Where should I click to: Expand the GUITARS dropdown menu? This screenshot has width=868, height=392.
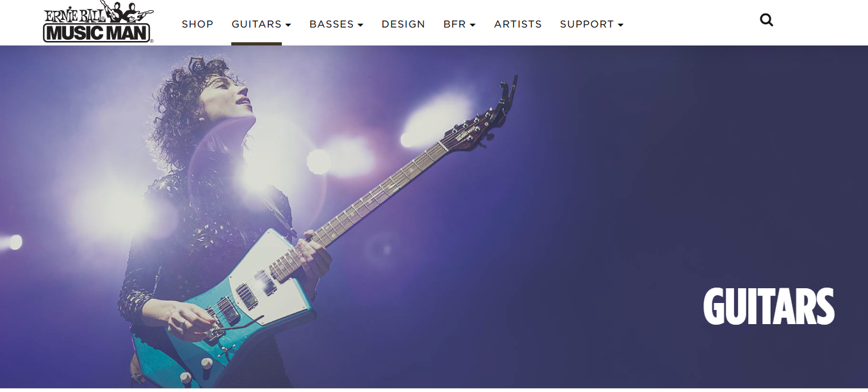(x=261, y=24)
